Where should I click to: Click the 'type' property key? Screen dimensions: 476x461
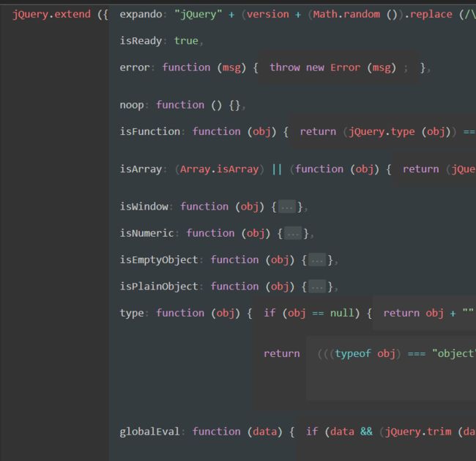pos(132,313)
